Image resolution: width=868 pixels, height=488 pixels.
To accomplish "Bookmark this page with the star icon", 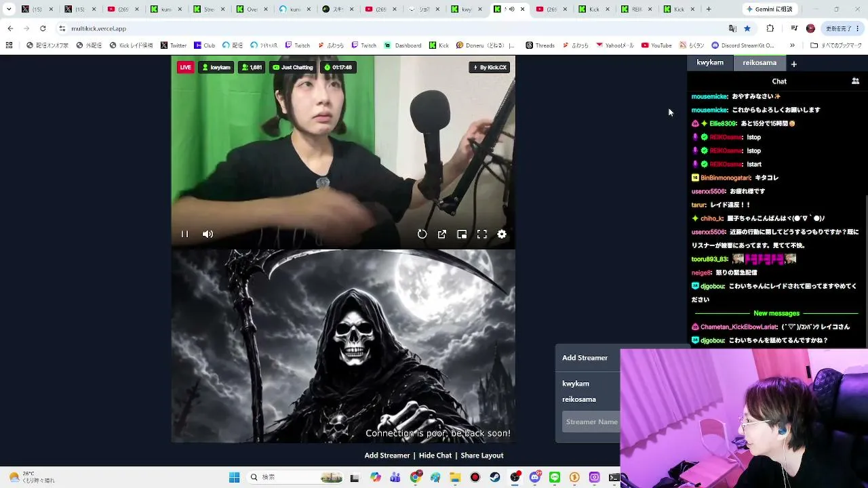I will tap(747, 28).
